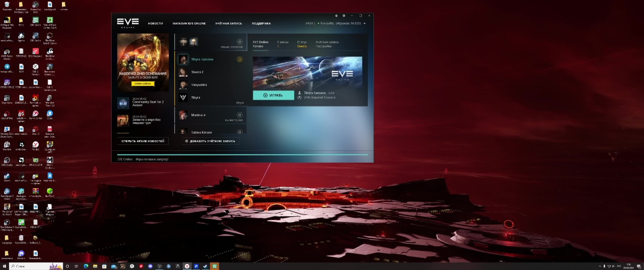
Task: Open OBS Studio from taskbar
Action: tap(159, 266)
